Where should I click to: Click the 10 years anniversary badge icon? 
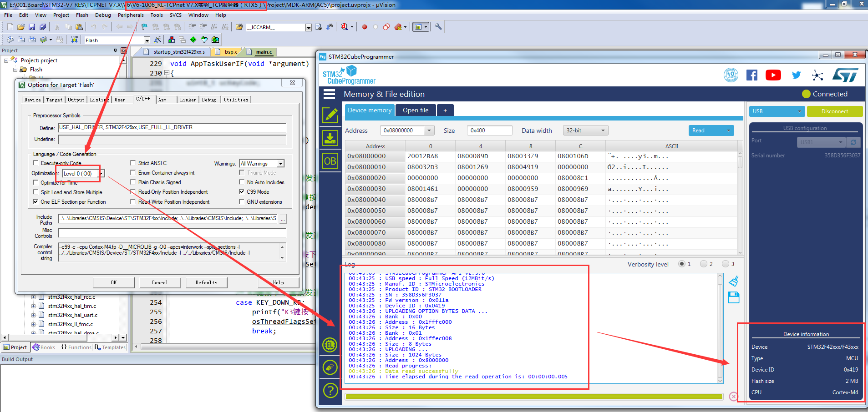(731, 75)
